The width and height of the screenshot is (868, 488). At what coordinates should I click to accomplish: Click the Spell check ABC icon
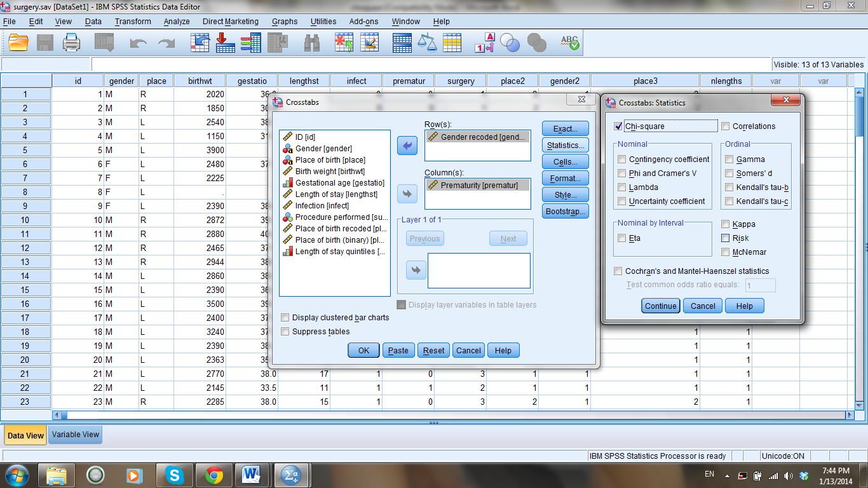(570, 43)
